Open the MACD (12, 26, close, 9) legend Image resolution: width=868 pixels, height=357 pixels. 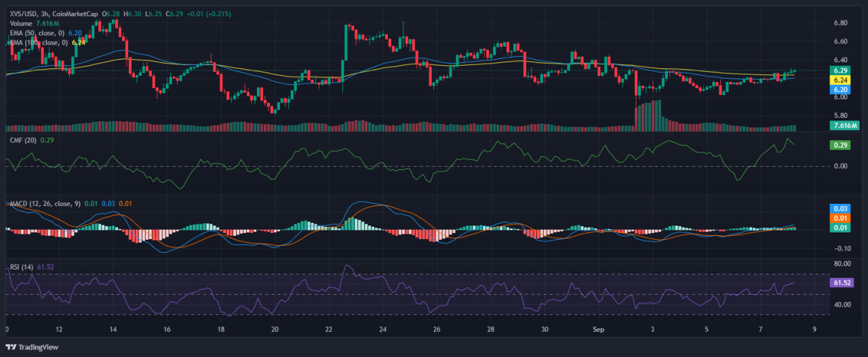[44, 204]
